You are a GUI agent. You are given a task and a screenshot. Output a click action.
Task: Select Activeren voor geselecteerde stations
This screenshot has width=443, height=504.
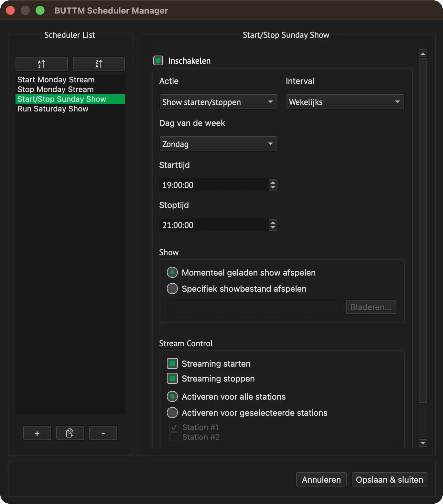pos(172,413)
